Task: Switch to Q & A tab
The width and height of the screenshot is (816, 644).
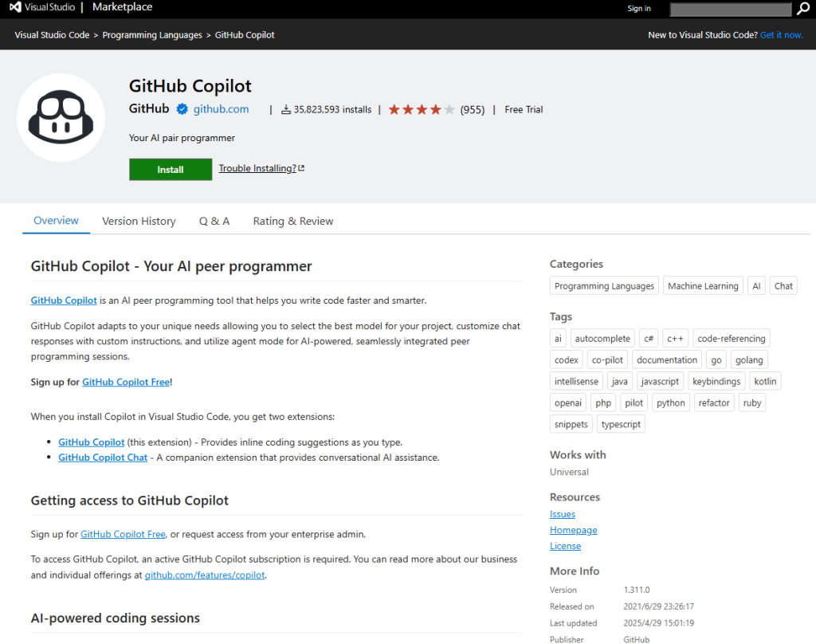Action: [214, 222]
